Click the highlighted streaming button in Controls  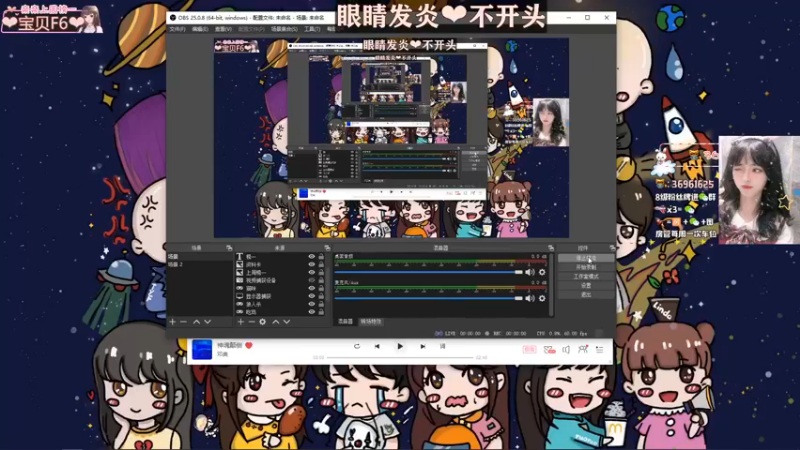[586, 258]
